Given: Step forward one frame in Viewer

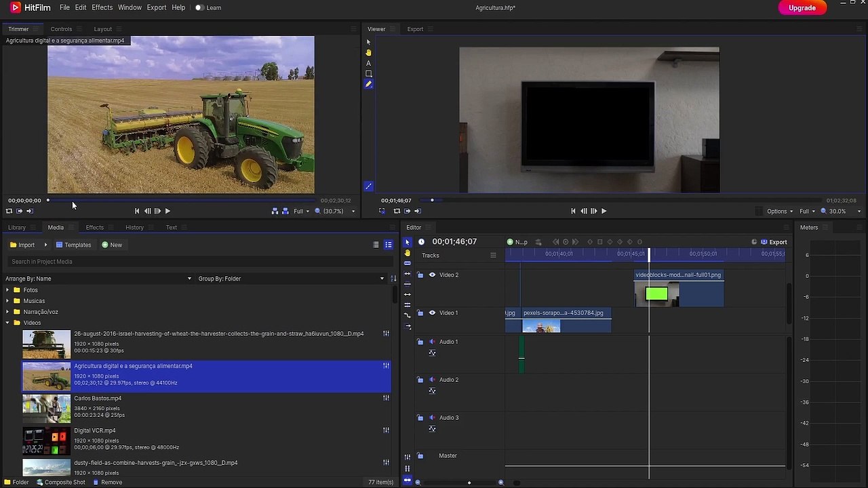Looking at the screenshot, I should click(593, 211).
